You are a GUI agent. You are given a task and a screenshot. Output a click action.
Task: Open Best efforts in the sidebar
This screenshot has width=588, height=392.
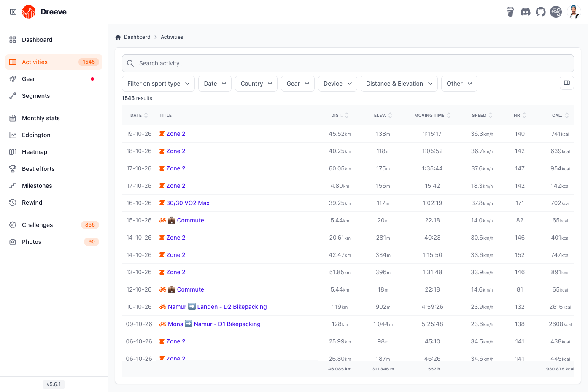(x=54, y=169)
